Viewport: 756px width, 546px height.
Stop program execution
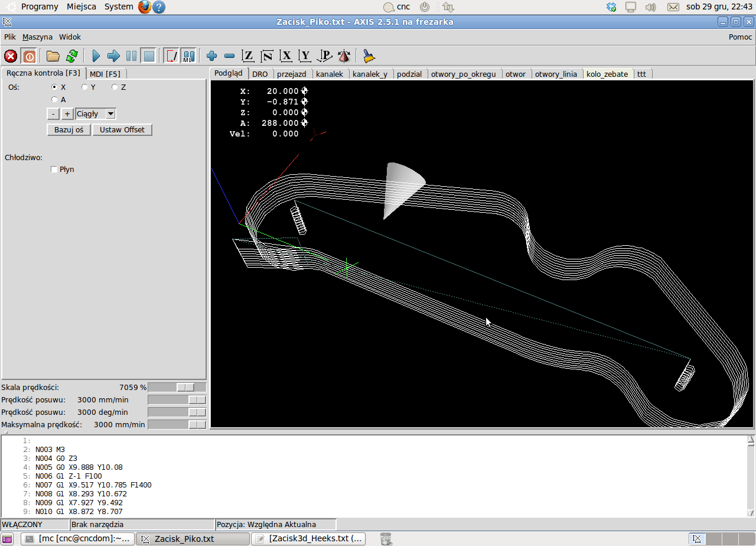149,56
